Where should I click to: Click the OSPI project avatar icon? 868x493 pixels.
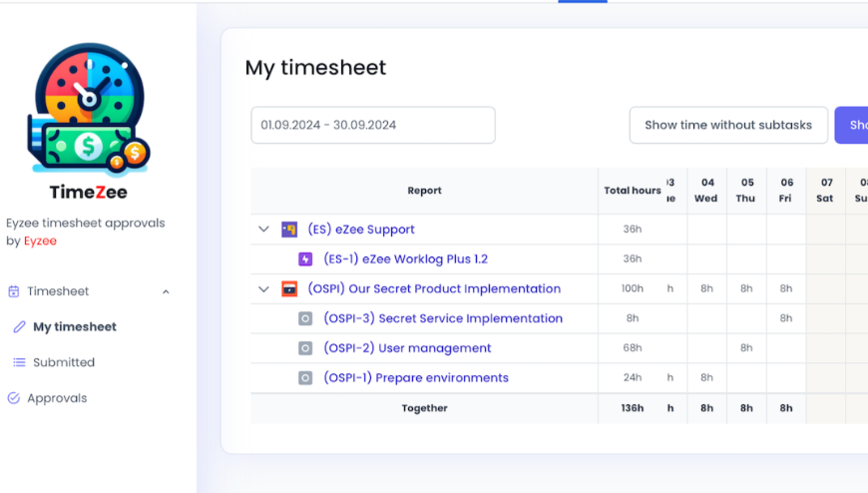pos(289,288)
